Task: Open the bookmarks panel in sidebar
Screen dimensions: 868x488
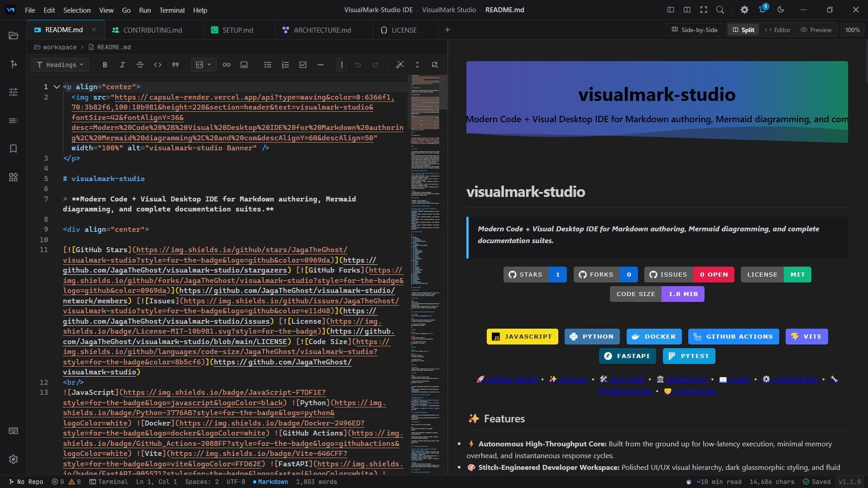Action: pyautogui.click(x=14, y=148)
